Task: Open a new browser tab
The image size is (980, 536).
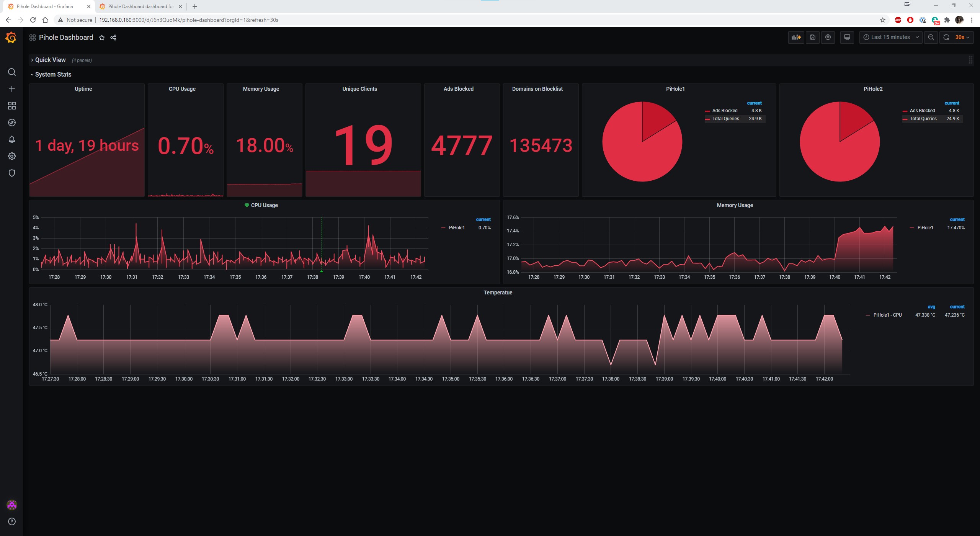Action: click(x=195, y=7)
